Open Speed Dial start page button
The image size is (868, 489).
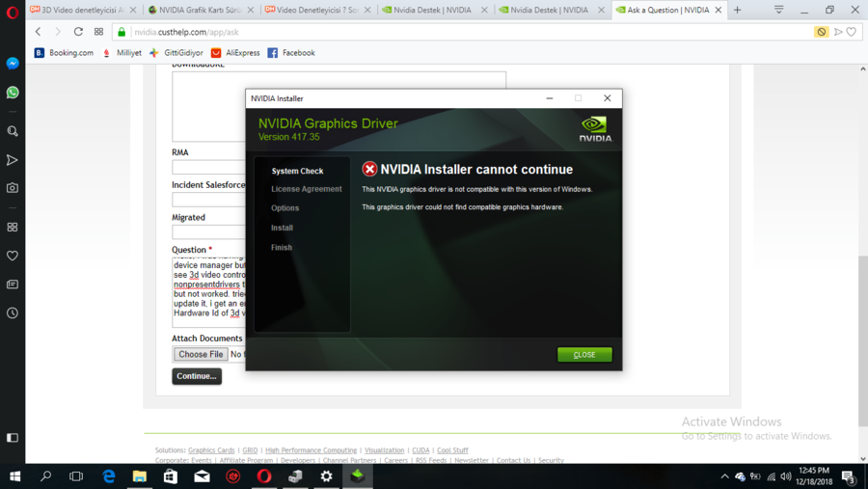tap(98, 32)
